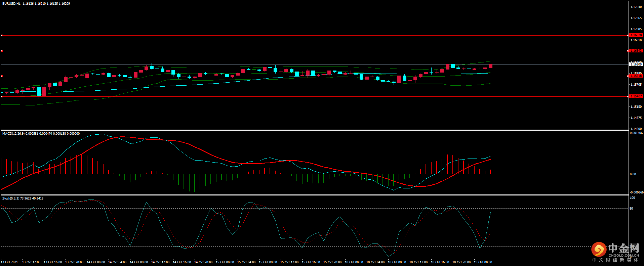This screenshot has width=644, height=266.
Task: Click the 19 Oct 00:00 time label
Action: point(483,262)
